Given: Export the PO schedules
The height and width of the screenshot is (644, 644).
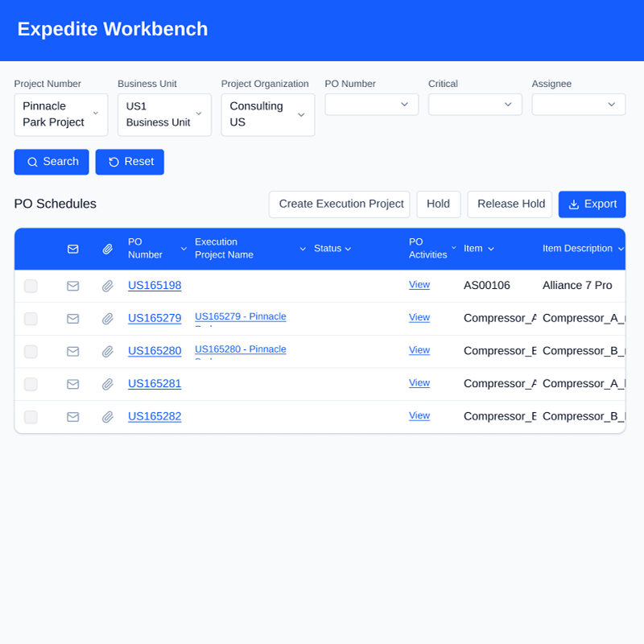Looking at the screenshot, I should point(592,204).
